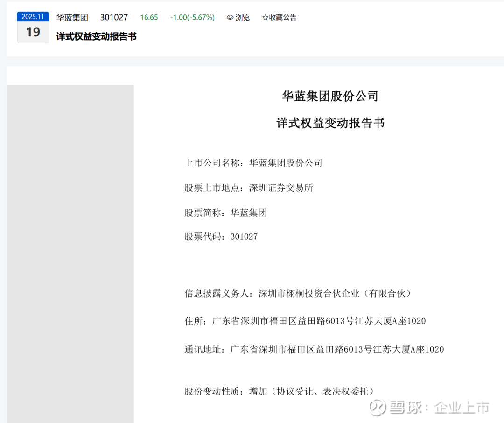Click the stock code 301027 in the header
The width and height of the screenshot is (504, 423).
(x=114, y=17)
